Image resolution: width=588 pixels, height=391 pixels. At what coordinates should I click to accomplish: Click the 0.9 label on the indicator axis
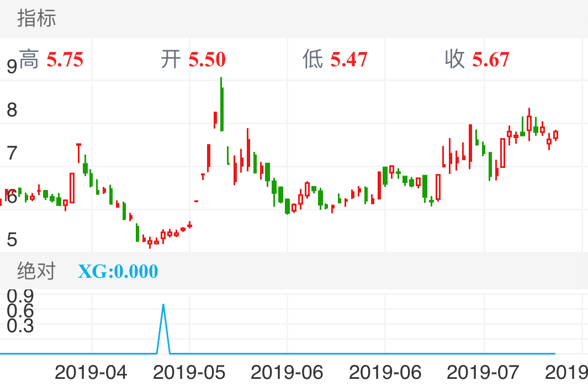(20, 296)
